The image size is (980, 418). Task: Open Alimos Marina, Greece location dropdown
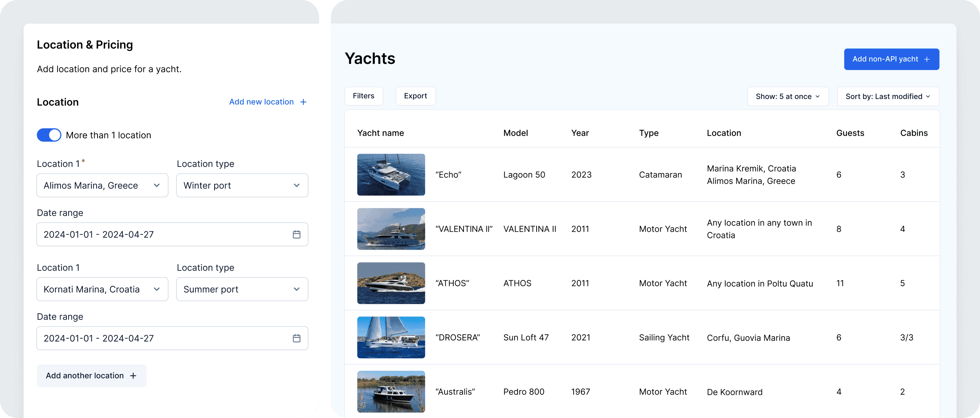click(102, 186)
